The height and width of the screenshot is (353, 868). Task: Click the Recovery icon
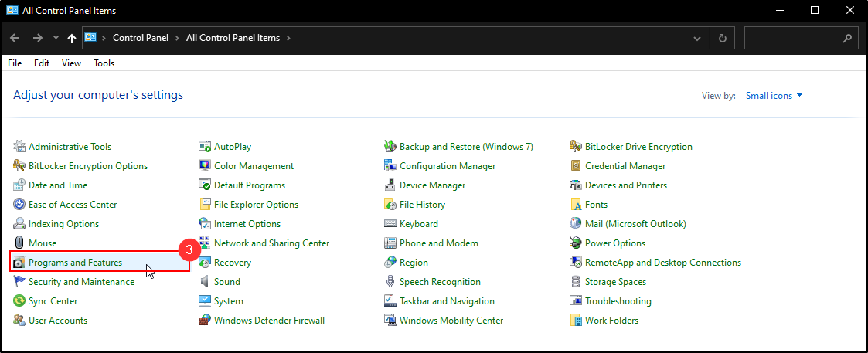205,263
